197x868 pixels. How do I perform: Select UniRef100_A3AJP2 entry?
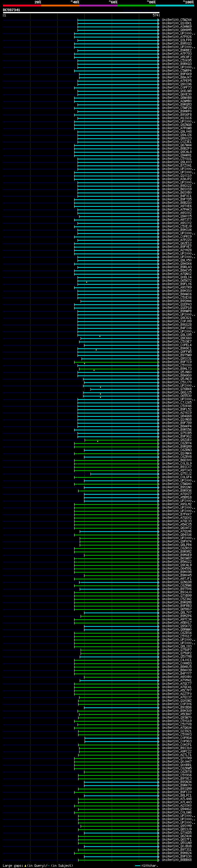(x=176, y=179)
